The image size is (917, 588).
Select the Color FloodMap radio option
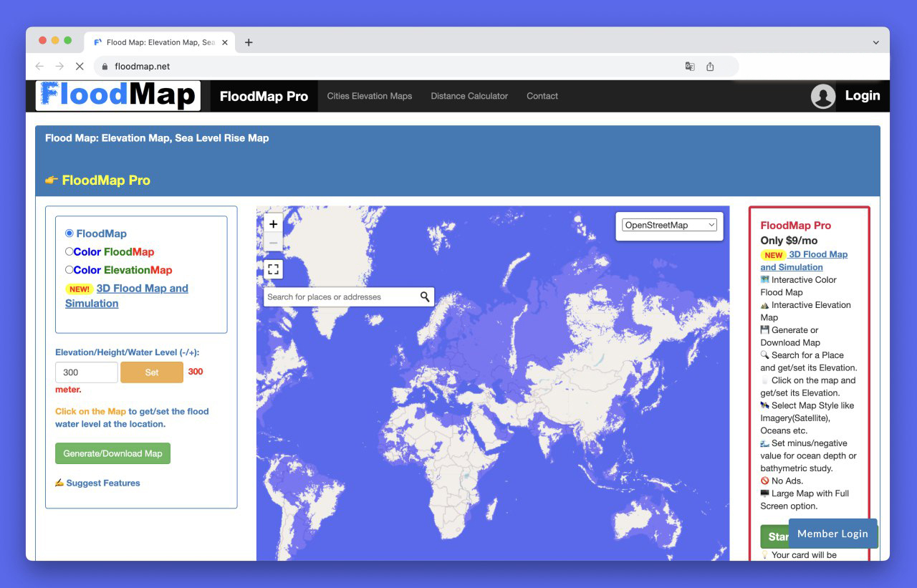coord(69,251)
